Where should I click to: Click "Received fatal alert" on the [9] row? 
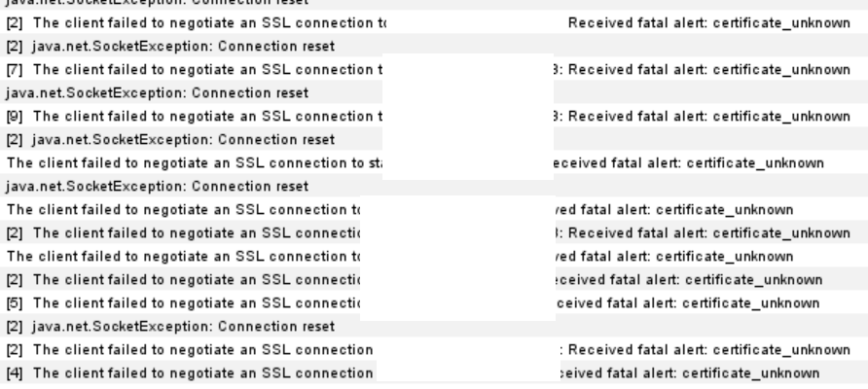(x=636, y=117)
